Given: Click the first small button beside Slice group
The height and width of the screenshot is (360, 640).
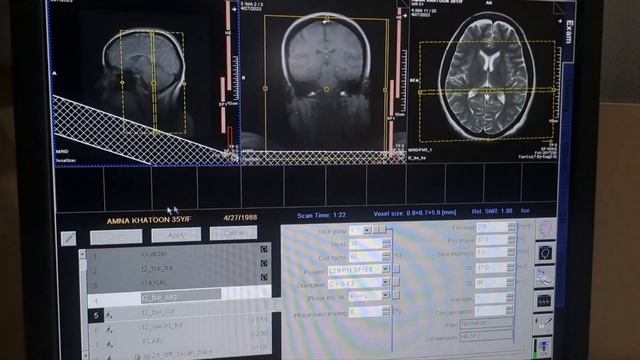Looking at the screenshot, I should [377, 230].
